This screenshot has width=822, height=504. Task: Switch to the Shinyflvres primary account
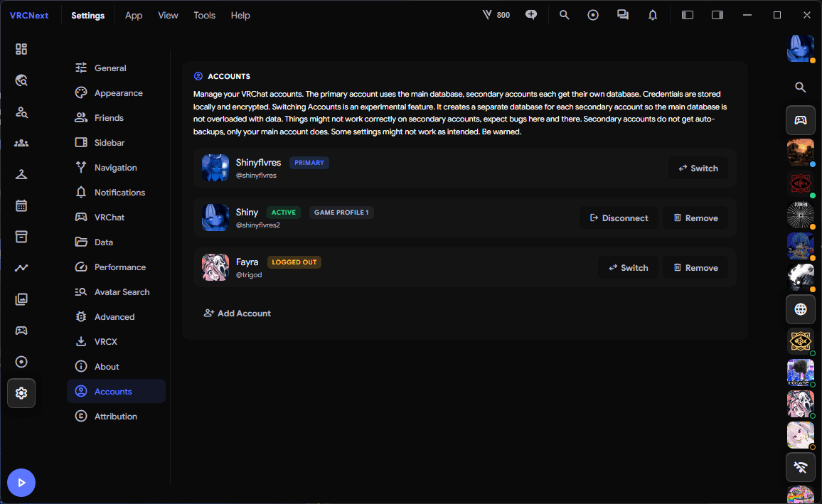pyautogui.click(x=698, y=168)
